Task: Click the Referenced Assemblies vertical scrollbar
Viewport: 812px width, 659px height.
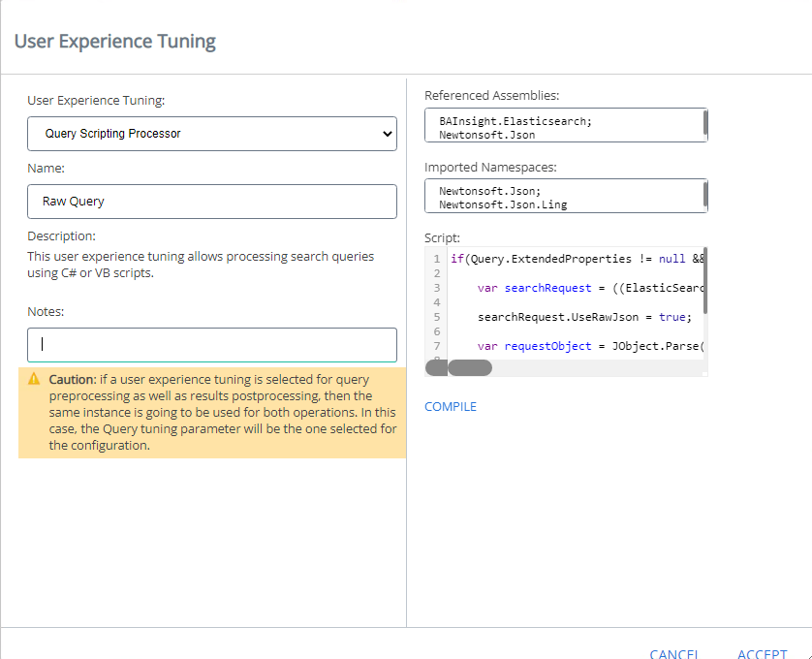Action: point(705,125)
